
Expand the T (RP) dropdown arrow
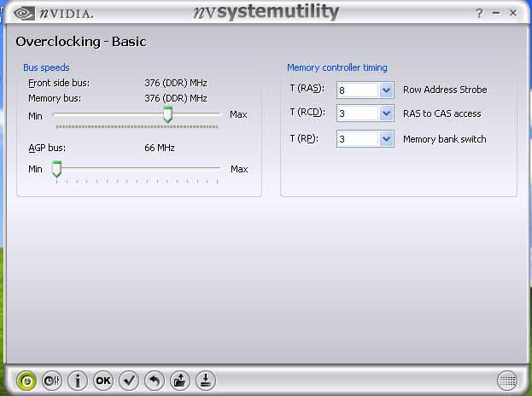point(386,139)
